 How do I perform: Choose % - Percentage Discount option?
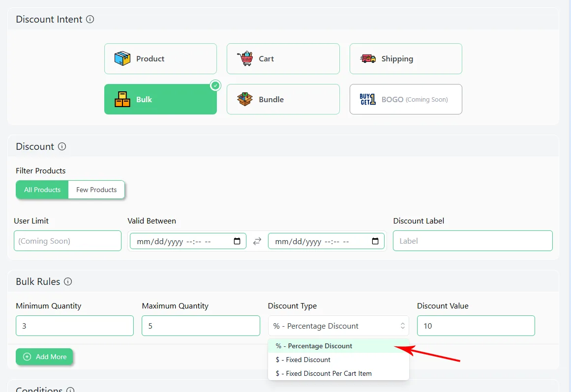click(339, 346)
